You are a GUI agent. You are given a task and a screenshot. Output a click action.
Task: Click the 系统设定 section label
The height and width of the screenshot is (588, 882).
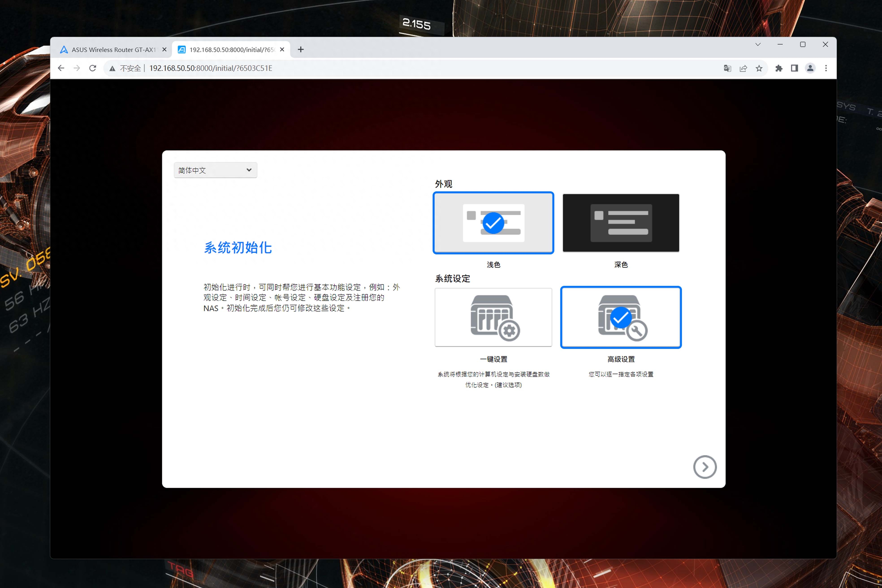coord(452,278)
